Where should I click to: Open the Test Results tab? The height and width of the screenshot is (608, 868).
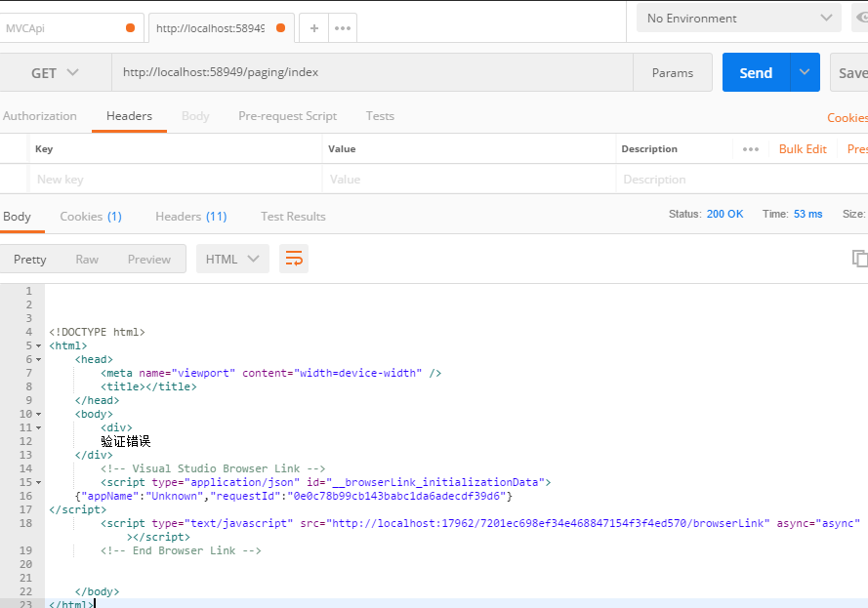tap(293, 217)
